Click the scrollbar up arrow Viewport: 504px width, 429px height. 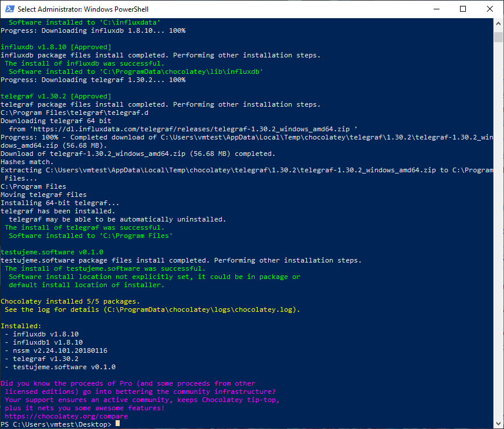point(499,23)
